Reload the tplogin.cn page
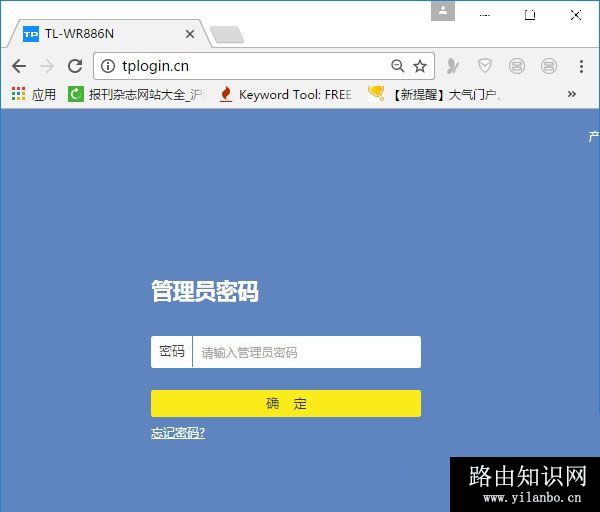Viewport: 600px width, 512px height. [x=75, y=66]
